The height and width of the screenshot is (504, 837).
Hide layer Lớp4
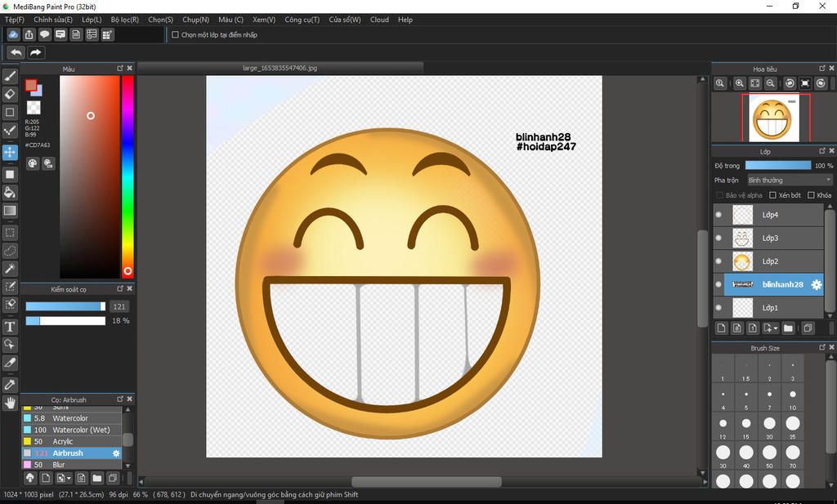point(718,214)
